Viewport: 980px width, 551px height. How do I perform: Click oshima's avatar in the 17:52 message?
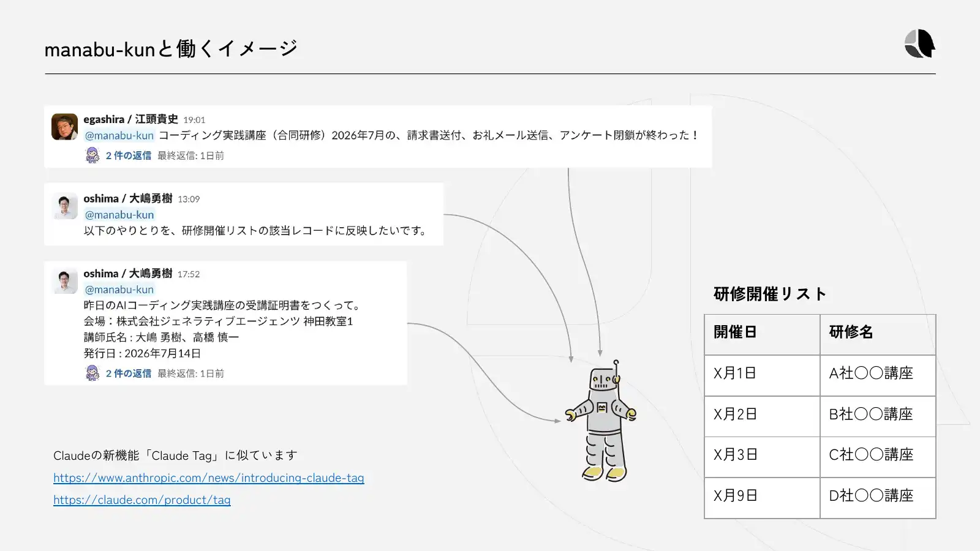(64, 280)
